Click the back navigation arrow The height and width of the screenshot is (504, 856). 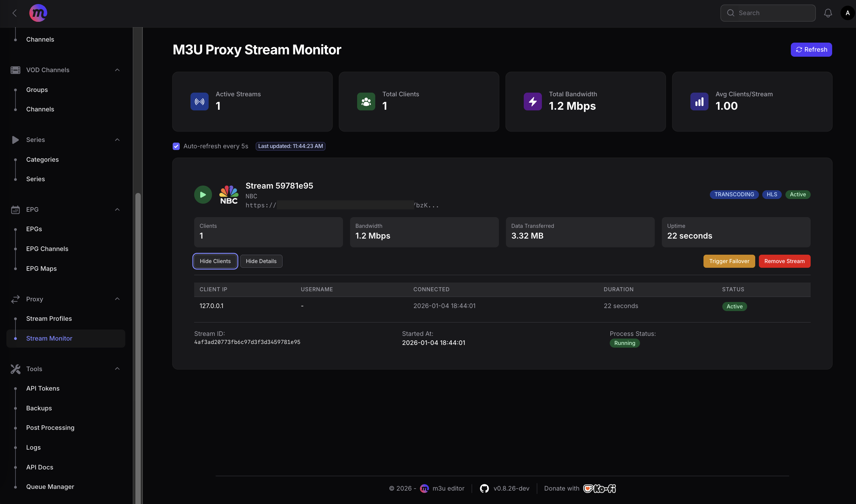coord(15,13)
